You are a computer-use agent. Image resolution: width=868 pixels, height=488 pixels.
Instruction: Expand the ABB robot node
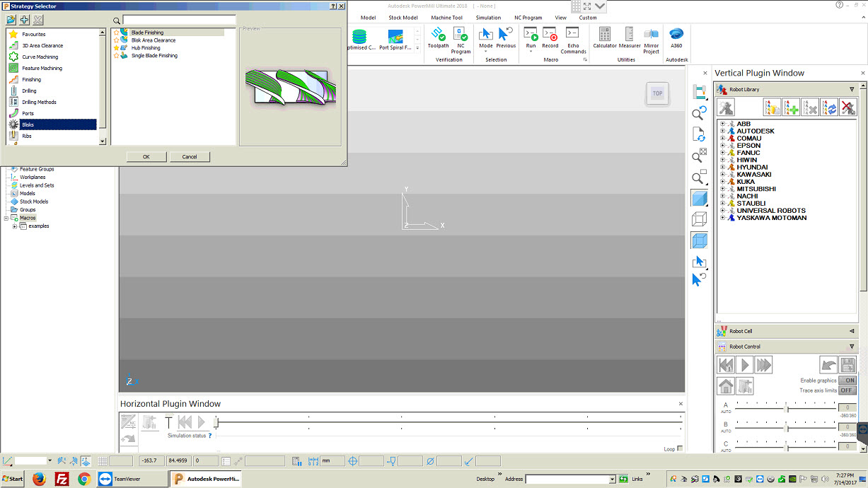click(x=723, y=124)
